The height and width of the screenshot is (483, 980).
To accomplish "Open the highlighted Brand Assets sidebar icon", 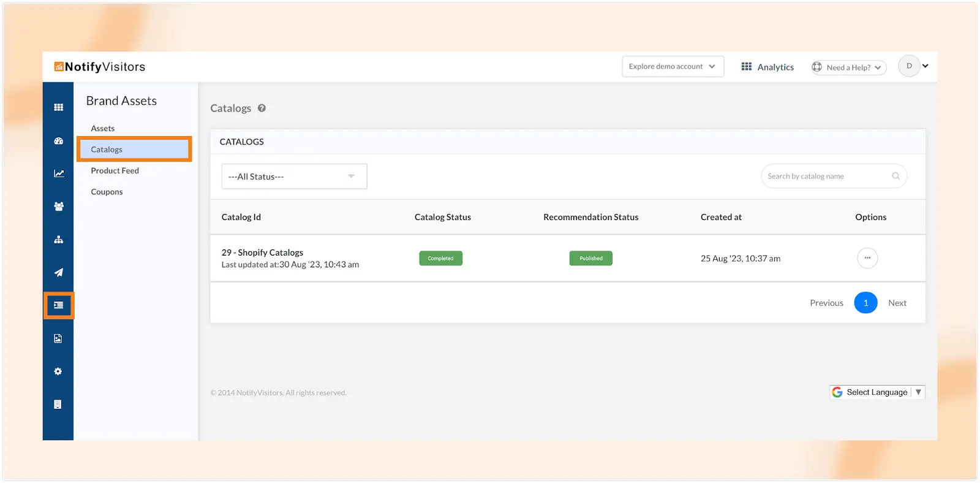I will pyautogui.click(x=58, y=305).
